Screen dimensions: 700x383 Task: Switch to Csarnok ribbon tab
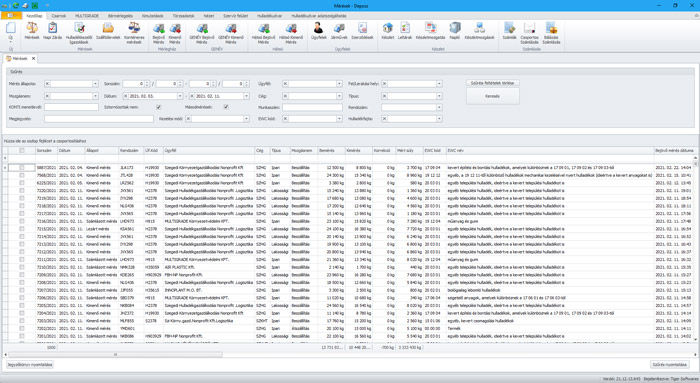click(58, 16)
